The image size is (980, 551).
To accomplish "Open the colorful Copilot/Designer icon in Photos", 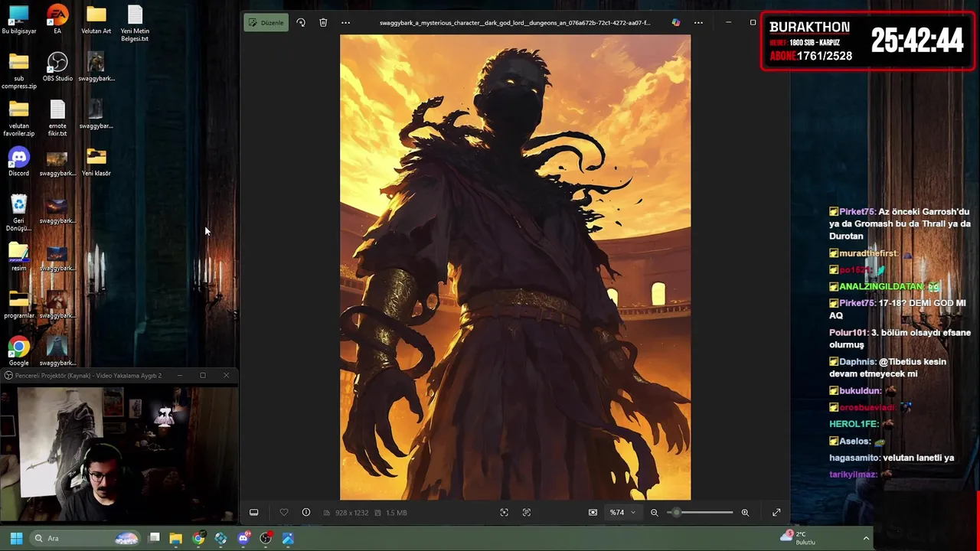I will coord(675,23).
